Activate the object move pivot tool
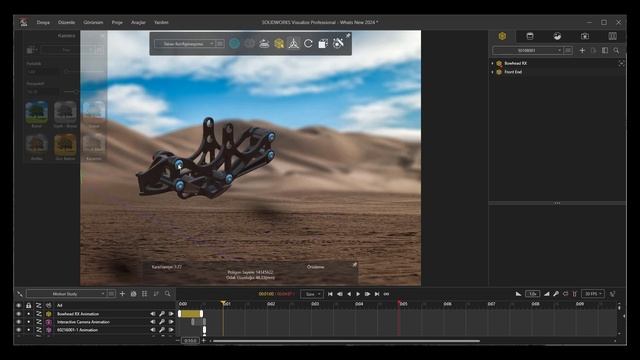Viewport: 640px width, 360px height. coord(293,43)
